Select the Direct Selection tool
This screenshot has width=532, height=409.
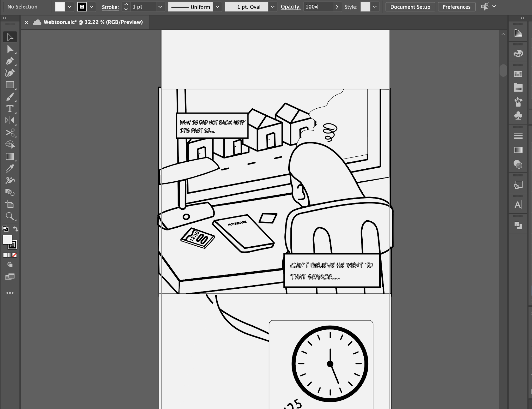[x=10, y=49]
